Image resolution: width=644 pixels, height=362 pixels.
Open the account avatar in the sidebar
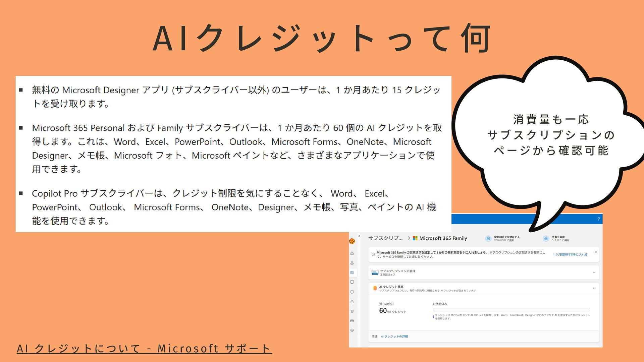pyautogui.click(x=352, y=241)
